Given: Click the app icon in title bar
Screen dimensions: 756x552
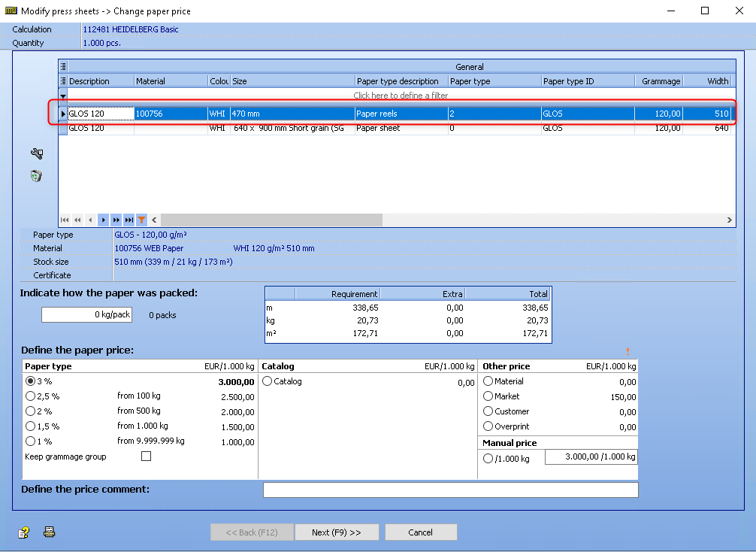Looking at the screenshot, I should coord(11,11).
